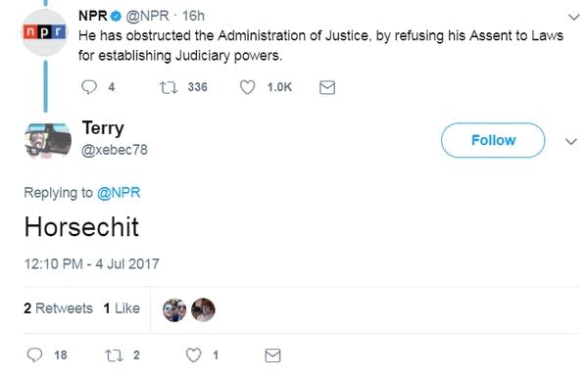Screen dimensions: 588x379
Task: Retweet the NPR tweet
Action: 169,87
